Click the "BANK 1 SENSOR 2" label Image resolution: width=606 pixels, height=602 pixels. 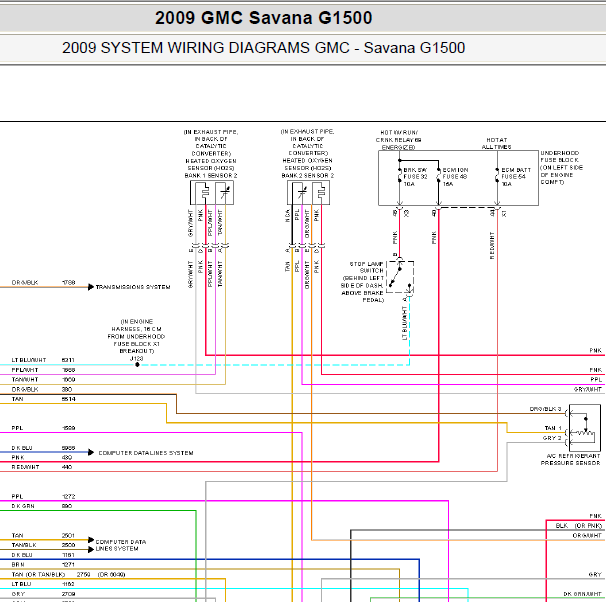[211, 175]
